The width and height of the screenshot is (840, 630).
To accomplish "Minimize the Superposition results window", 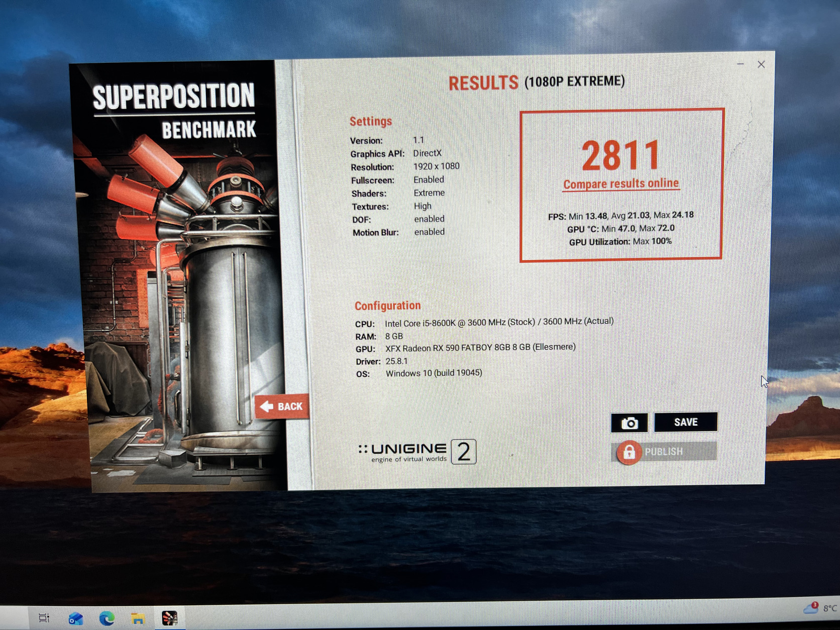I will 741,64.
